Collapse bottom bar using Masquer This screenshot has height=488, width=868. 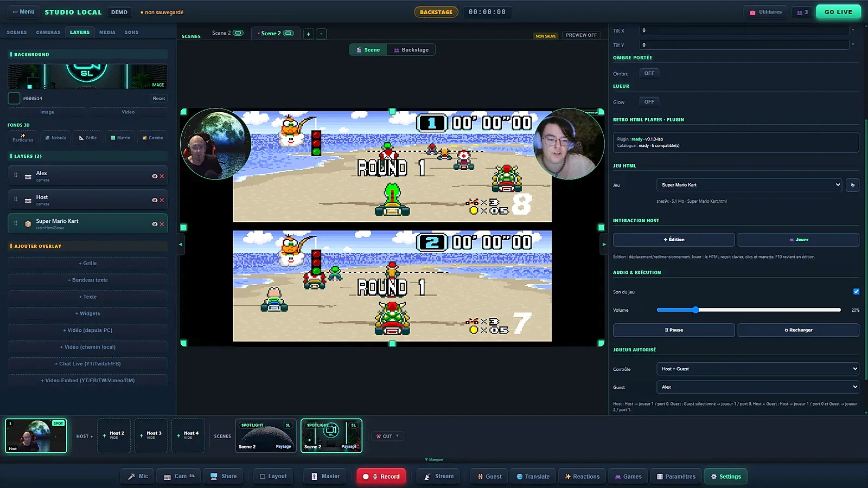434,460
